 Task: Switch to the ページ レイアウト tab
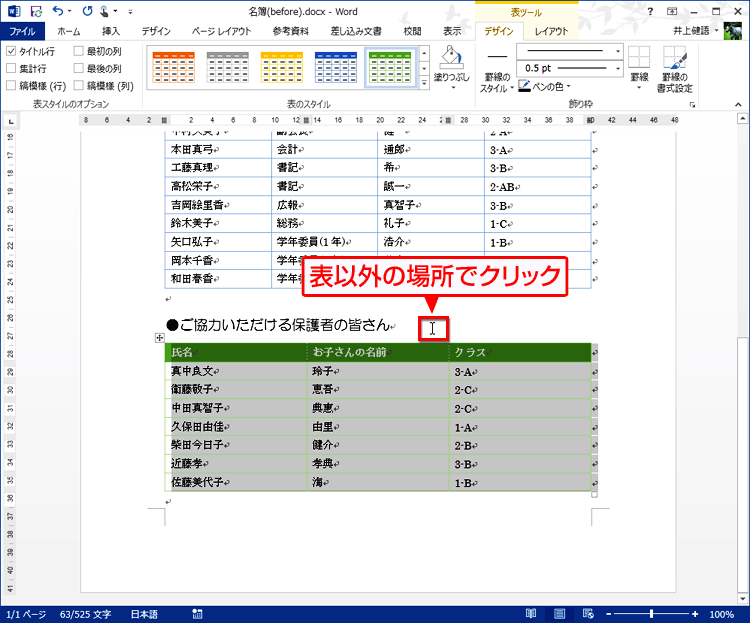pos(221,31)
